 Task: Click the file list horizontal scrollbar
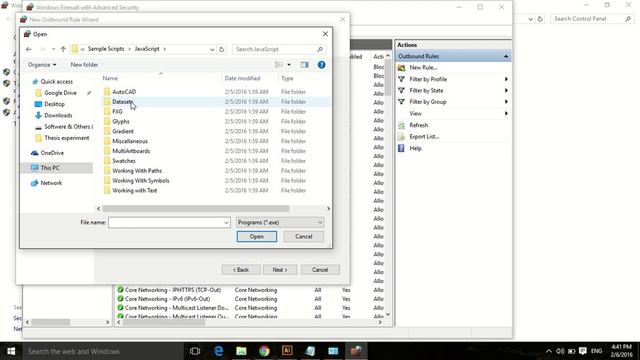(x=196, y=209)
